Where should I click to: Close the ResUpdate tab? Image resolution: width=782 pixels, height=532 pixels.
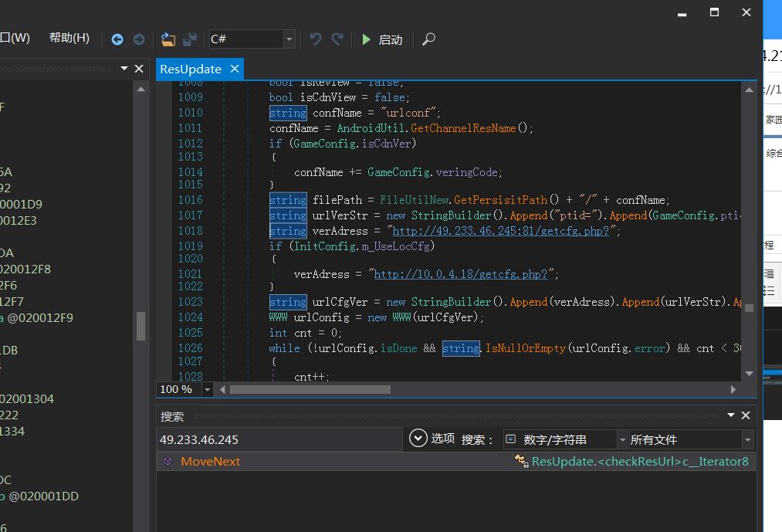pyautogui.click(x=235, y=69)
